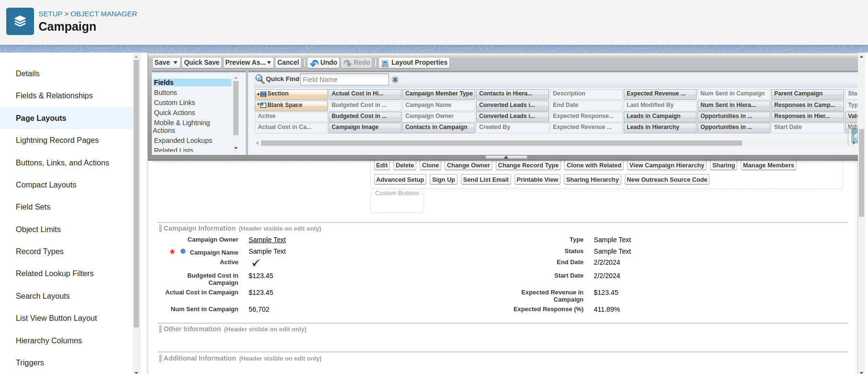Click the Manage Members button
This screenshot has height=374, width=868.
[768, 165]
